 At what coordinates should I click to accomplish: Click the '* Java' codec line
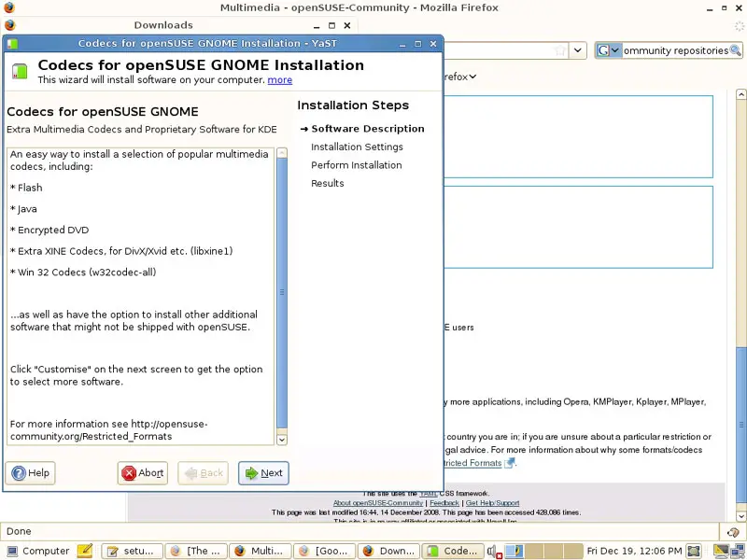[23, 209]
